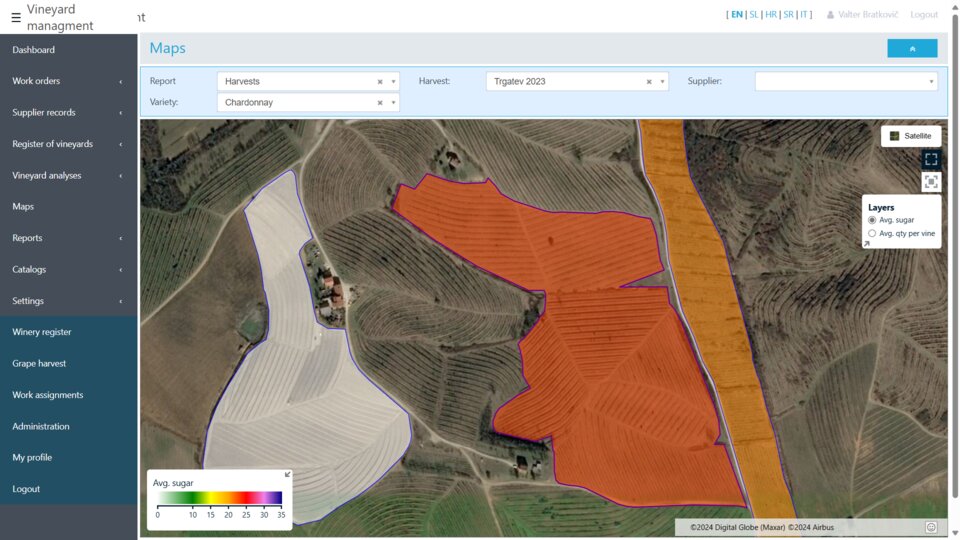
Task: Open Grape harvest from sidebar
Action: coord(39,363)
